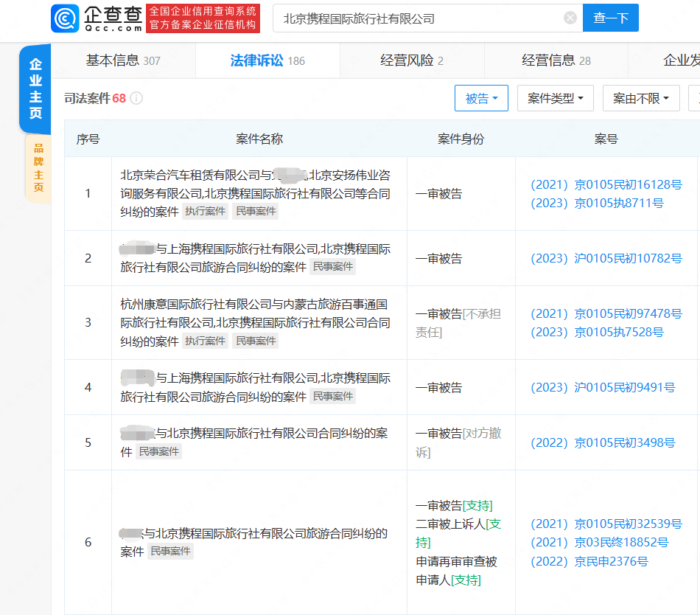
Task: Open the 经营风险 tab
Action: pos(411,60)
